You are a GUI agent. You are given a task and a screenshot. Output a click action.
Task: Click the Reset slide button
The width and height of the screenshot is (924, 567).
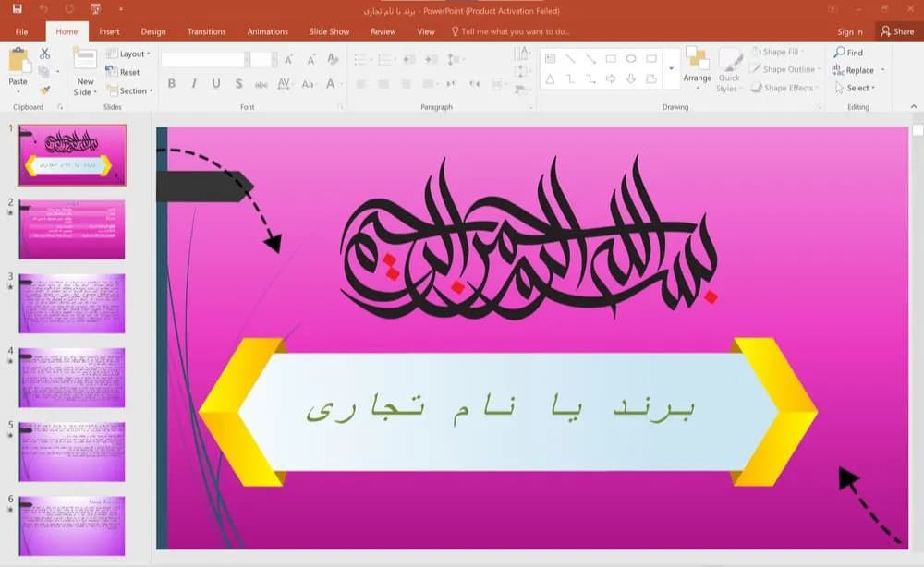tap(123, 72)
